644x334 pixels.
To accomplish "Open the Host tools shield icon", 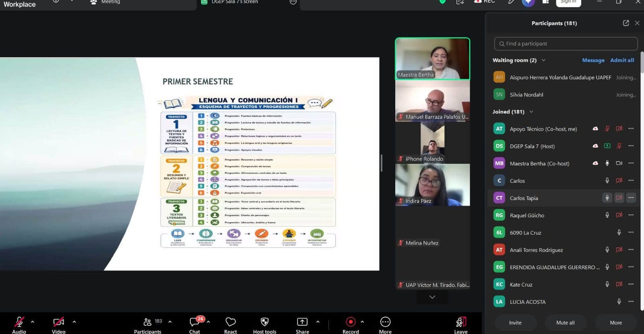I will coord(264,322).
